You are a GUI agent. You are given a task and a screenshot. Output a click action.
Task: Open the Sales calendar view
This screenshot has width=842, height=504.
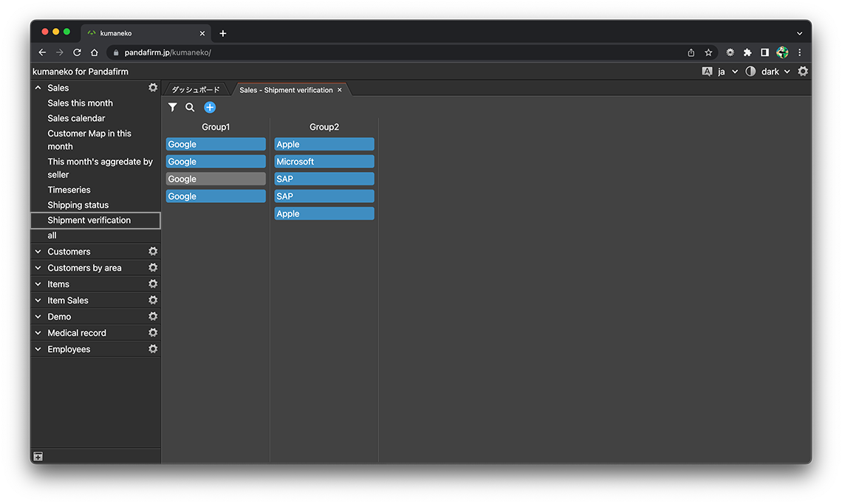[x=76, y=118]
